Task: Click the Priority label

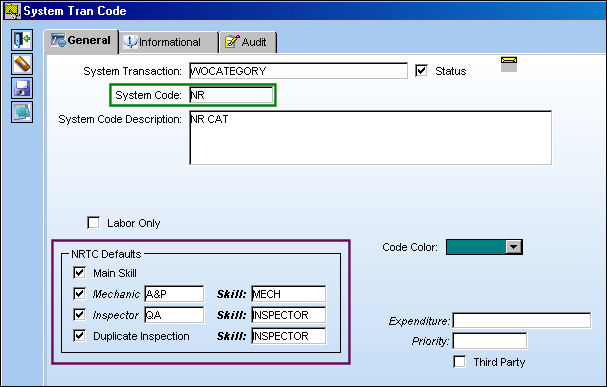Action: coord(430,341)
